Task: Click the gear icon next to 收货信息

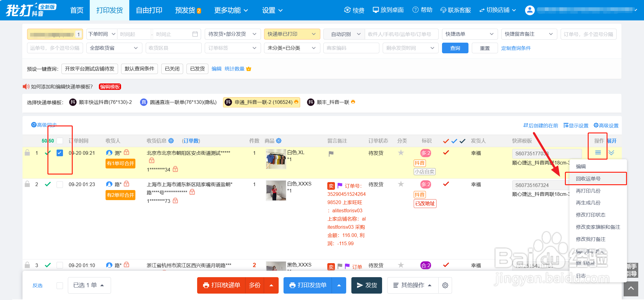Action: (171, 141)
